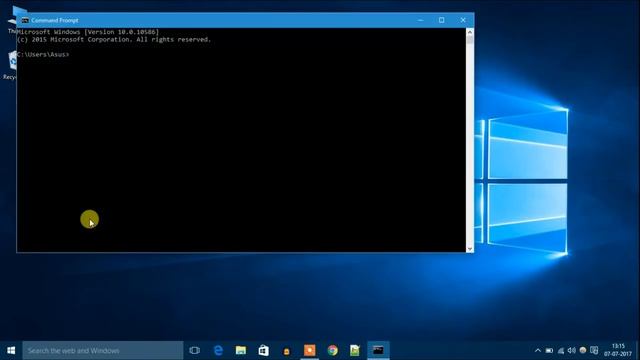Viewport: 640px width, 360px height.
Task: Click the Command Prompt scrollbar thumb
Action: point(470,40)
